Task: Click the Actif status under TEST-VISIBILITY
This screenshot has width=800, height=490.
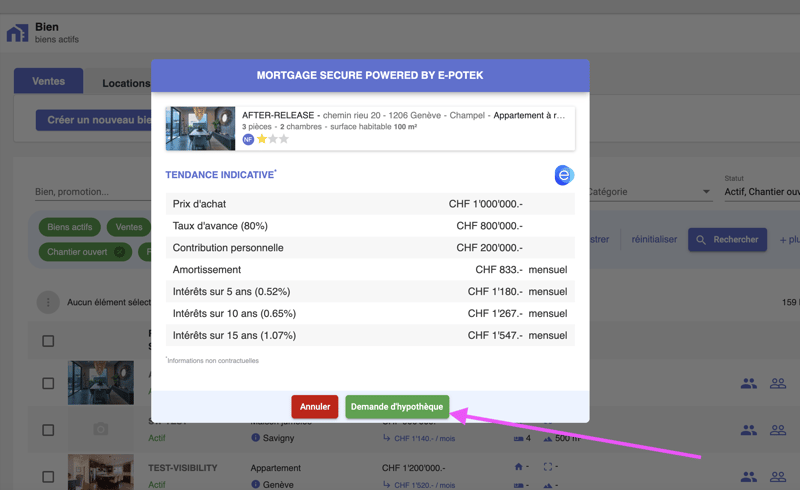Action: click(x=157, y=484)
